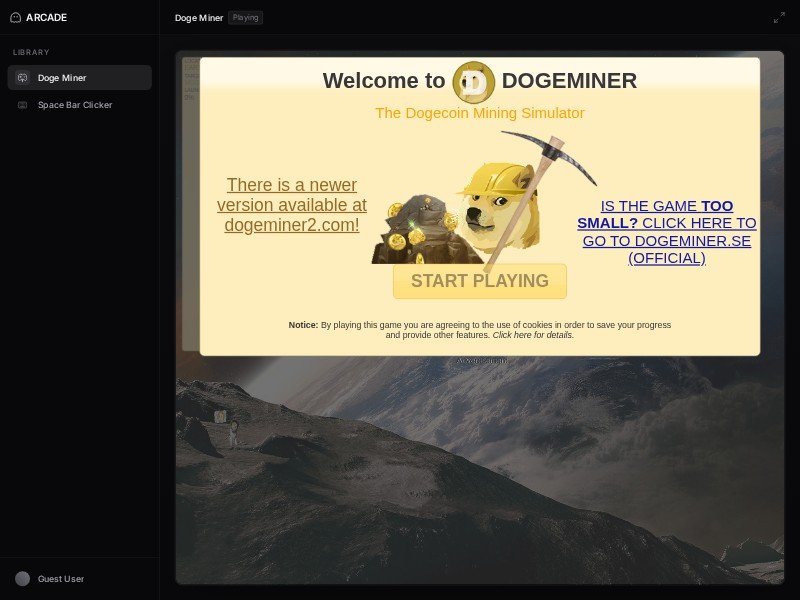
Task: Click the ARCADE text label
Action: 46,17
